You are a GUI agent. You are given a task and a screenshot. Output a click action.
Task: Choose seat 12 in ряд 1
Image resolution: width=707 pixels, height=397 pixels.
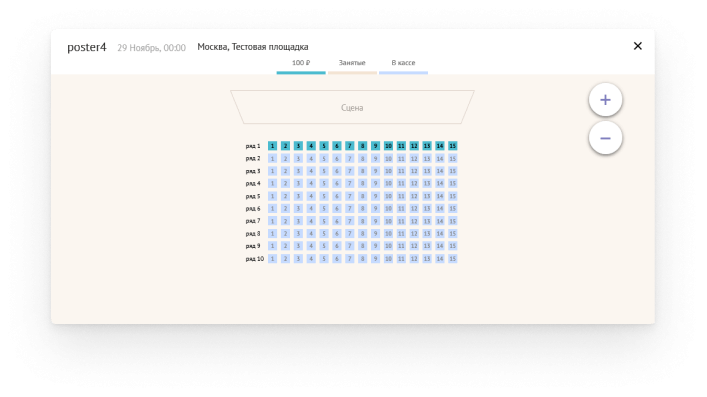[414, 146]
